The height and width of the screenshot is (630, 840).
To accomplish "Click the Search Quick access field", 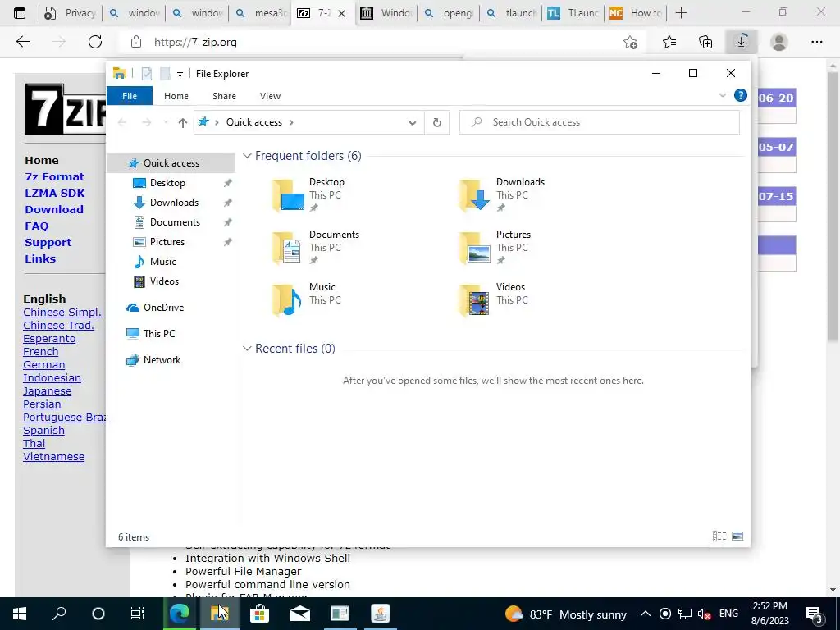I will tap(600, 122).
